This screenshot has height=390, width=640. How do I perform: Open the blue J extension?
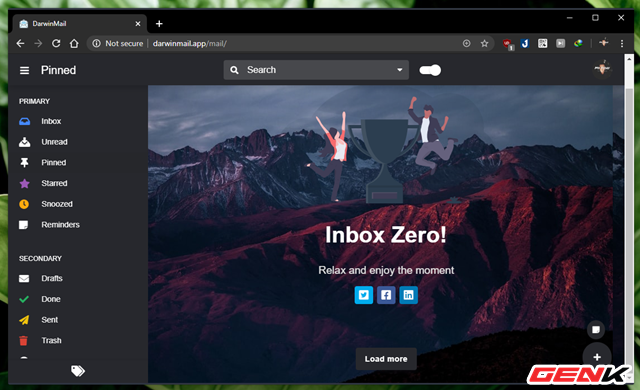click(x=525, y=43)
